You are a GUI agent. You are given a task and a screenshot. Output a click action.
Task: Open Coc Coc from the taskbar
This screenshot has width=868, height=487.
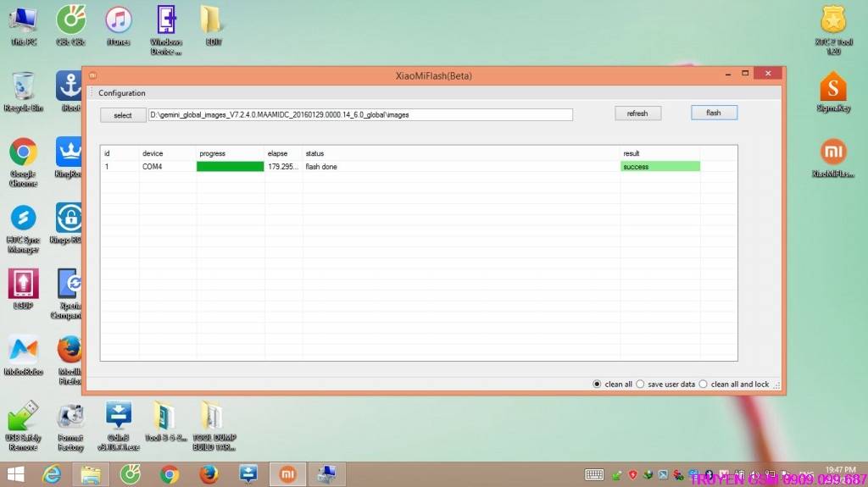pyautogui.click(x=131, y=475)
